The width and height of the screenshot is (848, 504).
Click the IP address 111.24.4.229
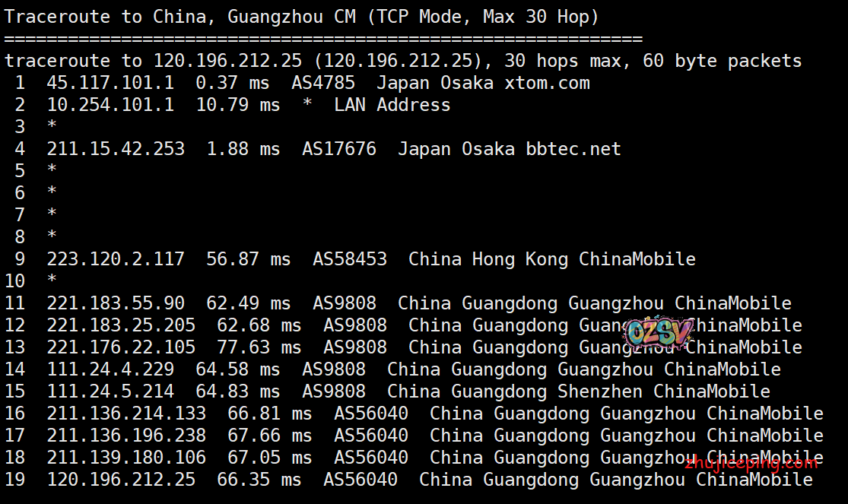(x=110, y=369)
